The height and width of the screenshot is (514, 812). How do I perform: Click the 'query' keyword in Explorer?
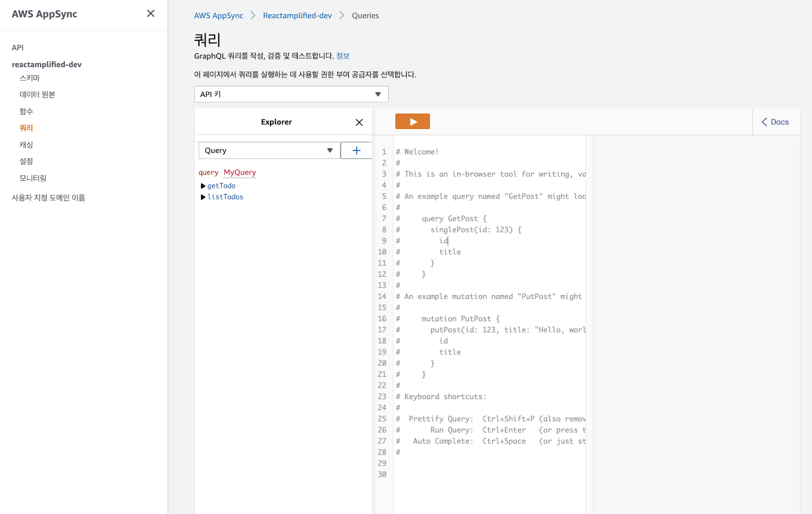click(209, 173)
